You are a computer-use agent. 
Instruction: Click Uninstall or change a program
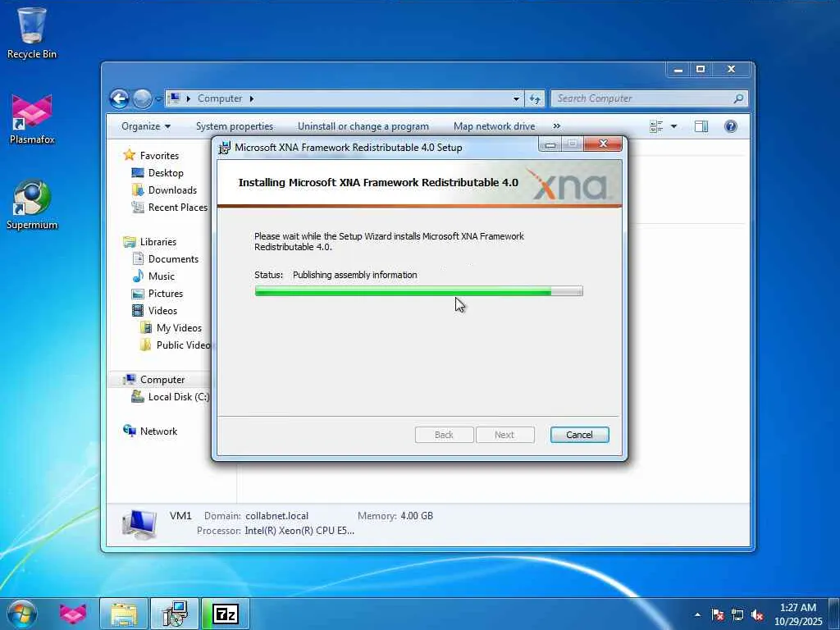click(x=363, y=126)
